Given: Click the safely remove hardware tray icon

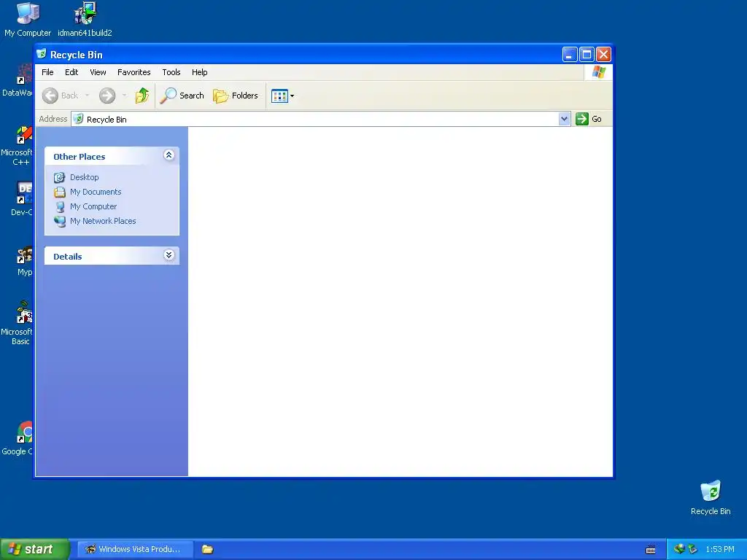Looking at the screenshot, I should 693,549.
